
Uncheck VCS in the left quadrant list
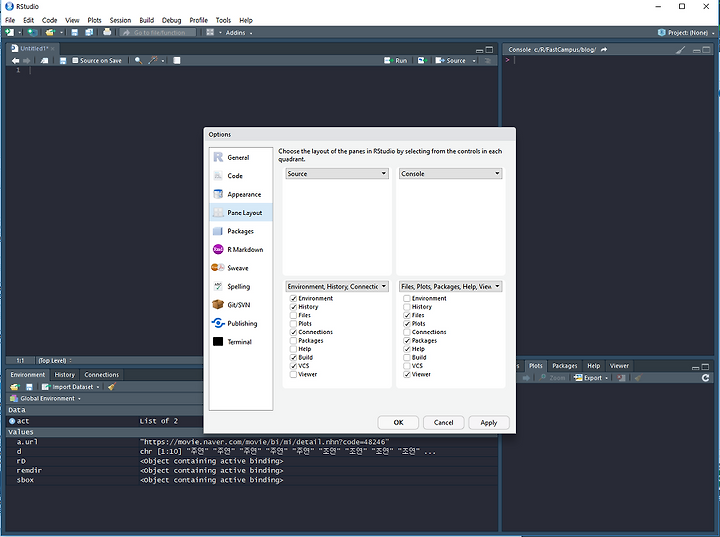click(x=293, y=366)
